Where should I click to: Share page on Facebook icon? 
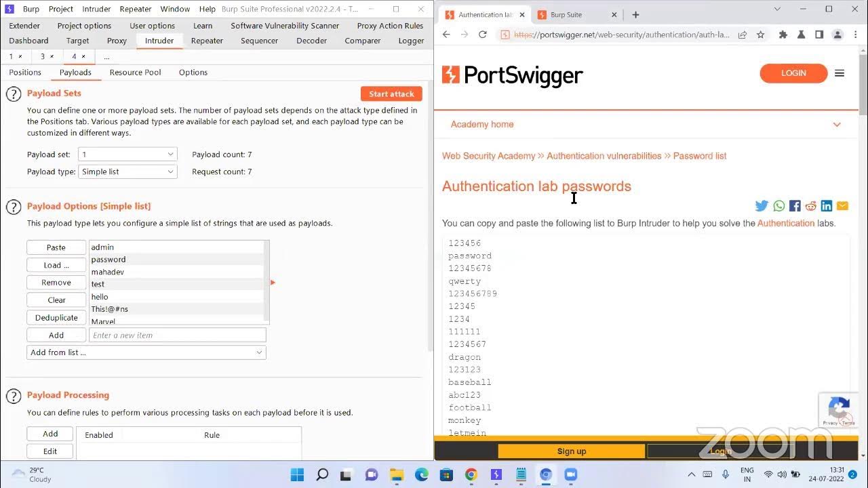pos(795,206)
